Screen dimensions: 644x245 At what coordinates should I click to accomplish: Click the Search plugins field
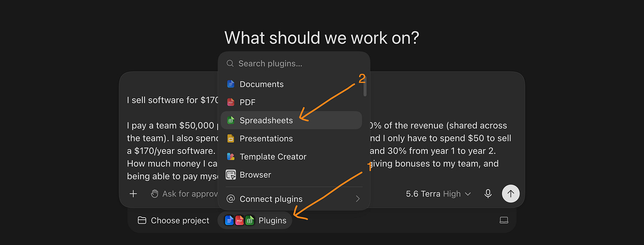coord(294,63)
